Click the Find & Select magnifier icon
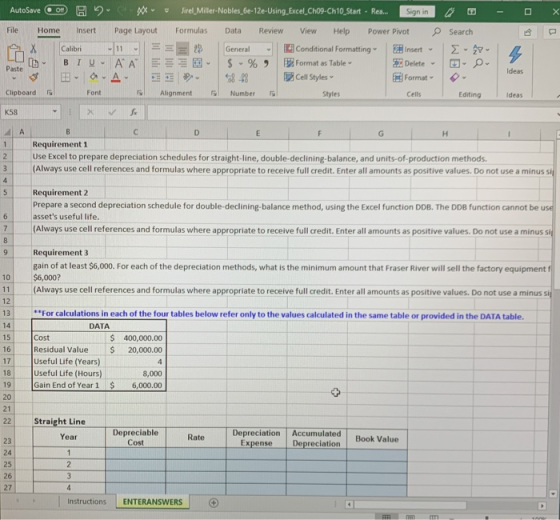 (x=478, y=64)
